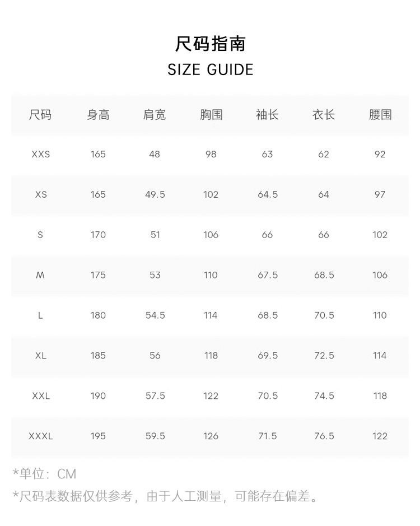
Task: Click the 尺码表数据仅供参考 disclaimer note
Action: pyautogui.click(x=165, y=496)
